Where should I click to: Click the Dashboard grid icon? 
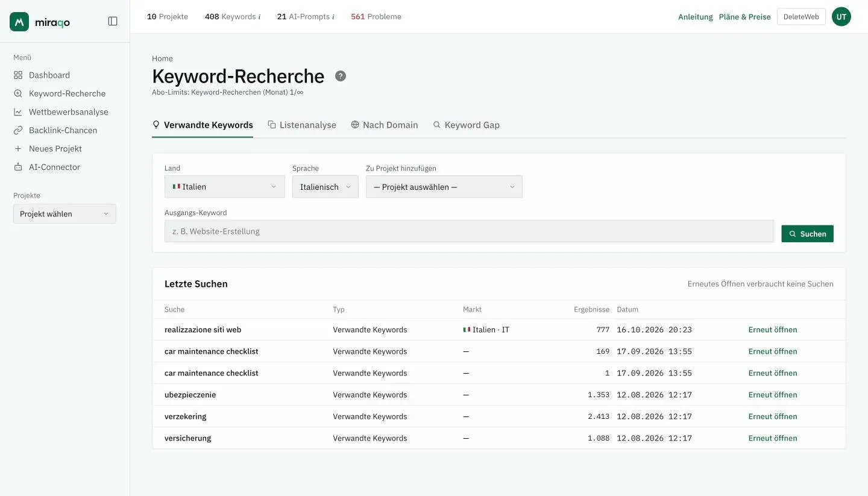coord(18,75)
